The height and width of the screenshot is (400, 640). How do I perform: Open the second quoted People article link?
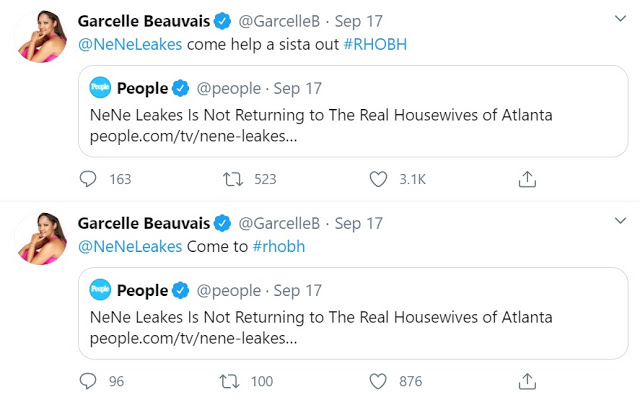(193, 338)
